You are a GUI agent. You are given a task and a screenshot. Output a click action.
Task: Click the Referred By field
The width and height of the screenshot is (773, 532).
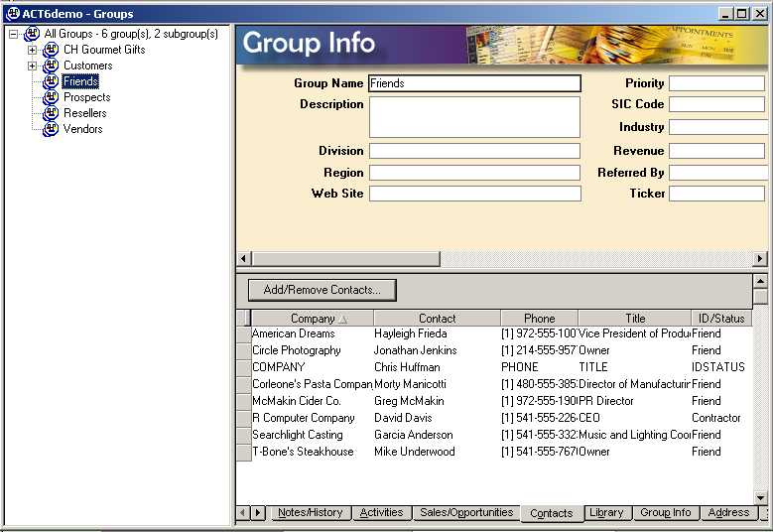(718, 173)
